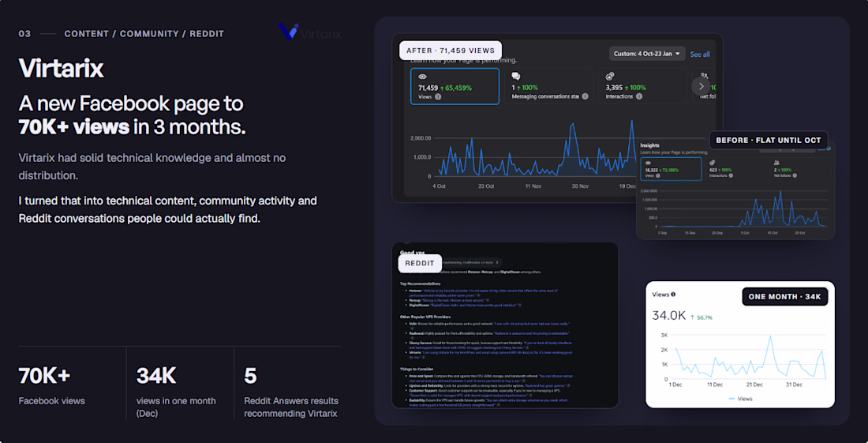Click the Views legend under the light chart

[x=739, y=399]
